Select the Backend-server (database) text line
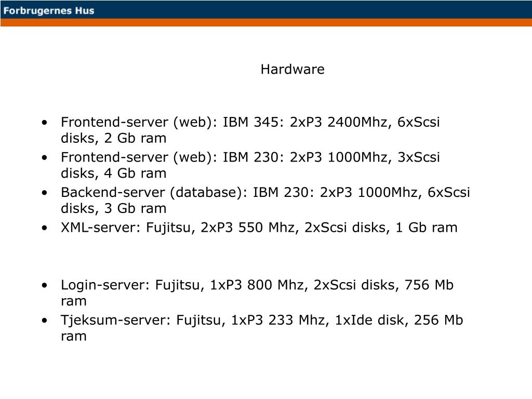The image size is (532, 399). tap(265, 192)
